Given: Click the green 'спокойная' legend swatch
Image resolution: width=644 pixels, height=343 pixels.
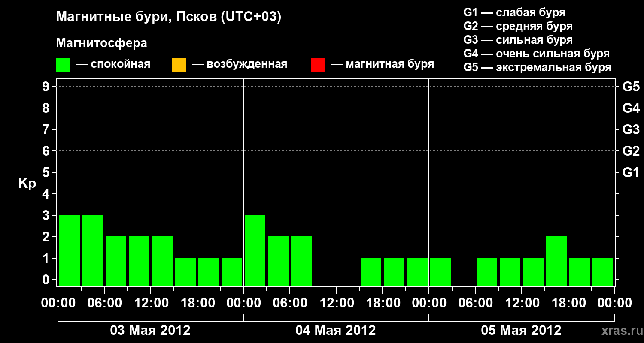Looking at the screenshot, I should [63, 65].
